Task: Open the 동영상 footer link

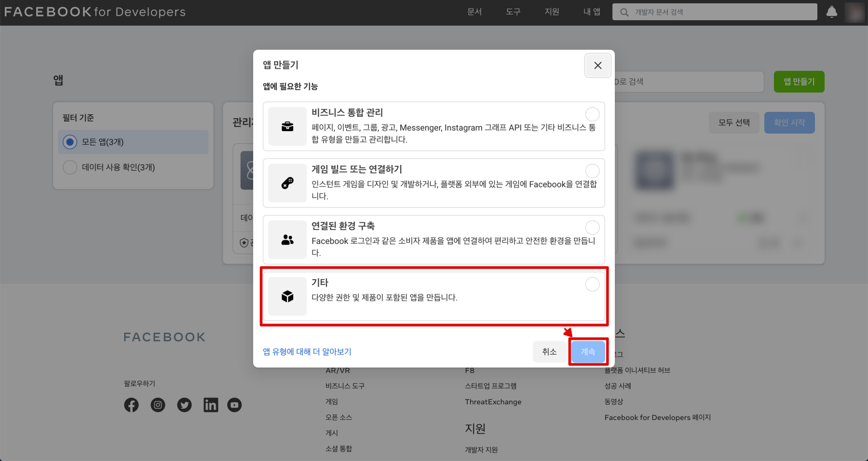Action: point(614,402)
